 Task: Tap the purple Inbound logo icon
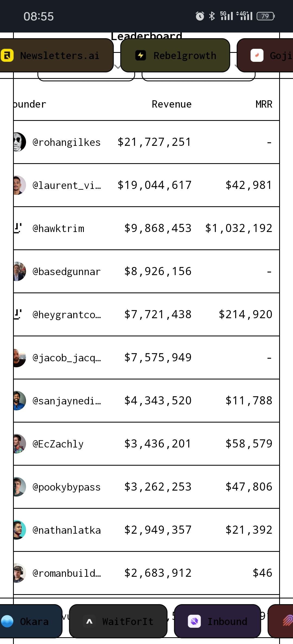tap(194, 621)
